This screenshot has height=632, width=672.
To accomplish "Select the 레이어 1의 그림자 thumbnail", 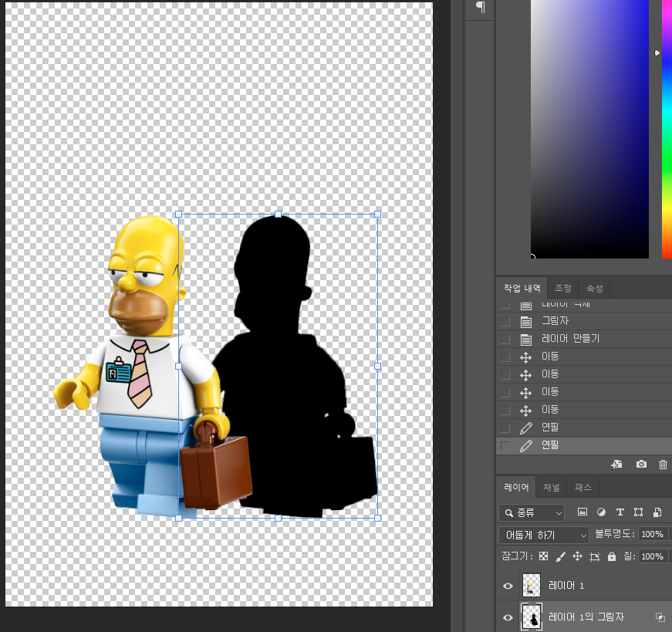I will click(532, 617).
